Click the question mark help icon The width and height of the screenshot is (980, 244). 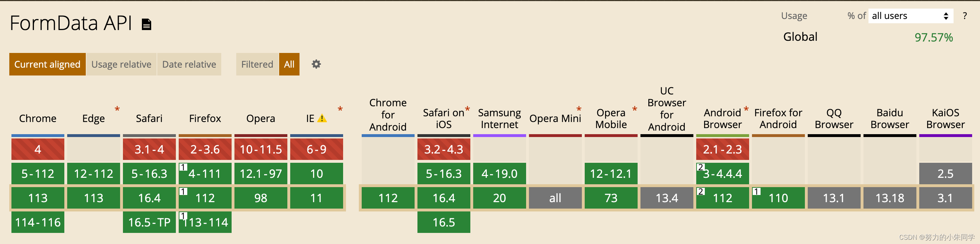point(964,16)
